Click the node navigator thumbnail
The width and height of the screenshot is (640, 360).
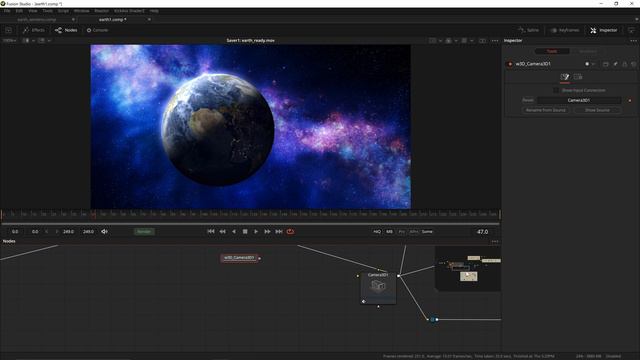point(468,268)
